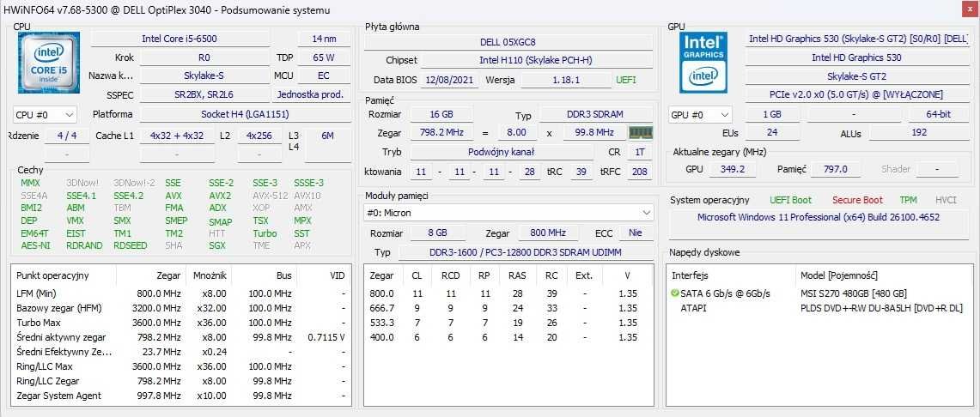Select the Zegar System Agent row
The width and height of the screenshot is (980, 417).
coord(181,396)
